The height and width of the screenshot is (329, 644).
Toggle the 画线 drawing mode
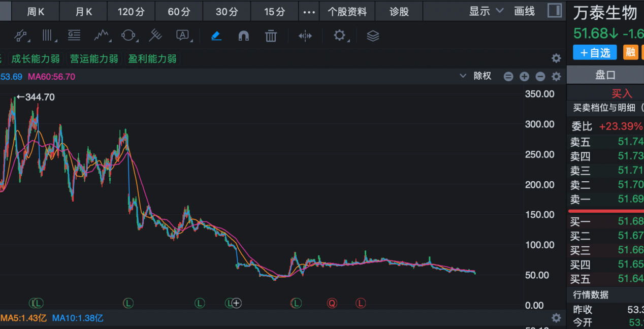pos(525,11)
